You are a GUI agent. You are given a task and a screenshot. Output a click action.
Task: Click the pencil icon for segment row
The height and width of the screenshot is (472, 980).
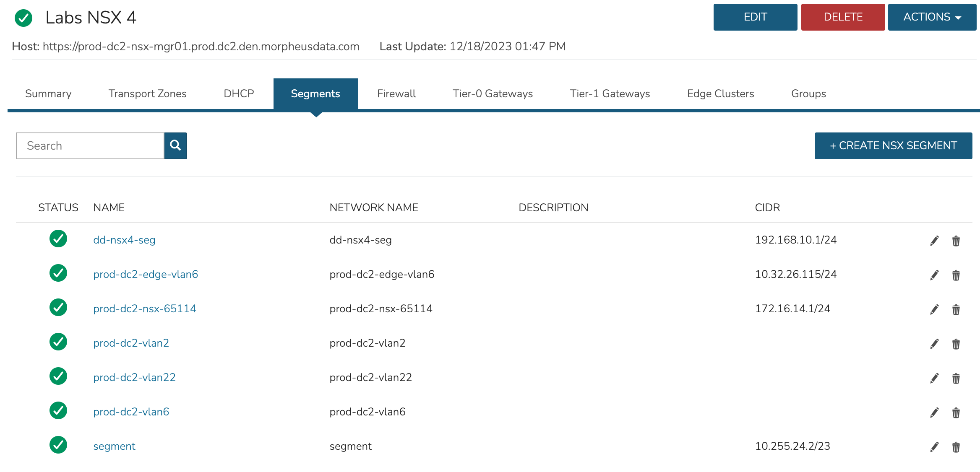click(934, 447)
